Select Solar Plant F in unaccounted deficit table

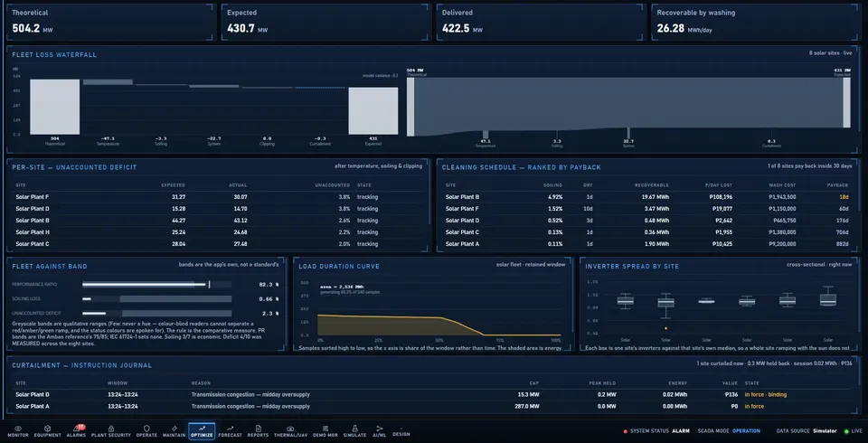pyautogui.click(x=218, y=196)
